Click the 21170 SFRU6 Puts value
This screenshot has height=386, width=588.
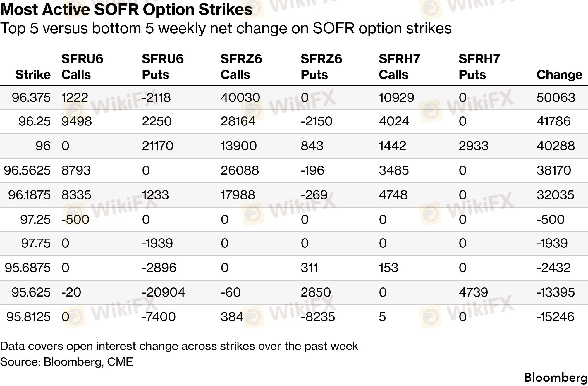[158, 146]
